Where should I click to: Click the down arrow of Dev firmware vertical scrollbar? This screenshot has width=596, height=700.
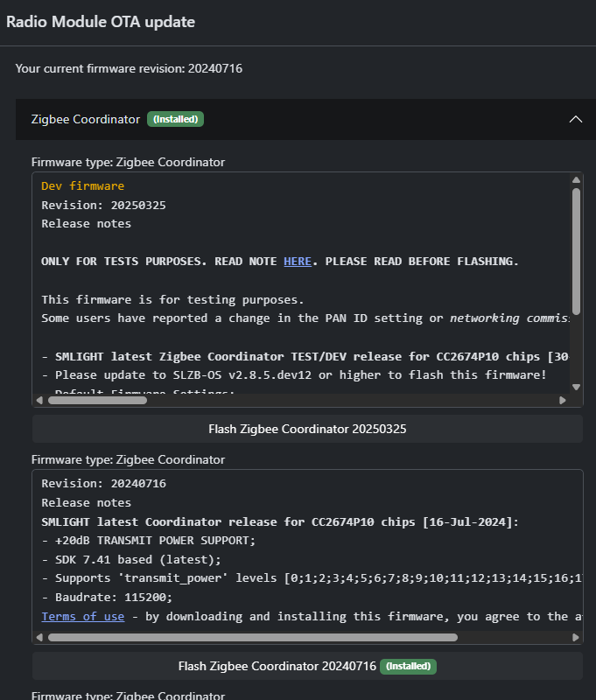click(576, 387)
